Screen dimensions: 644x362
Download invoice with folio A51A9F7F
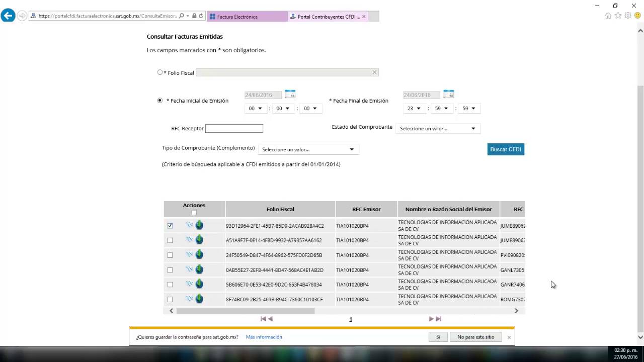(x=200, y=240)
